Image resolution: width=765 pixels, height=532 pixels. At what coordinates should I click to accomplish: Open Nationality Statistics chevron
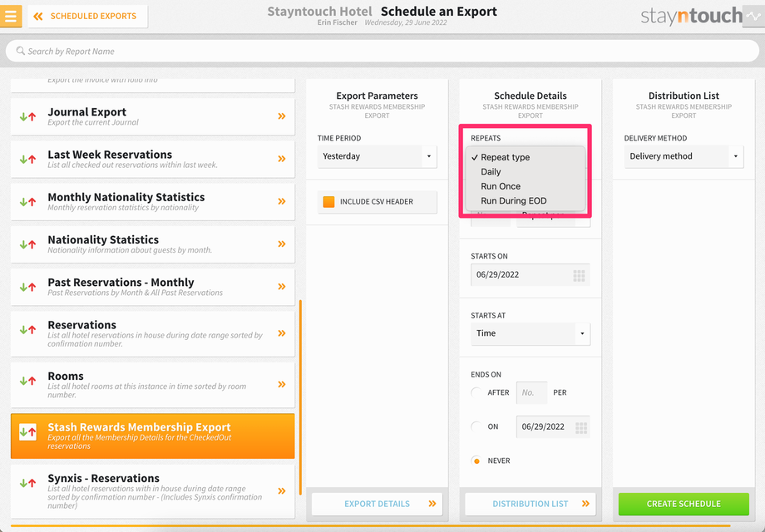pyautogui.click(x=282, y=244)
